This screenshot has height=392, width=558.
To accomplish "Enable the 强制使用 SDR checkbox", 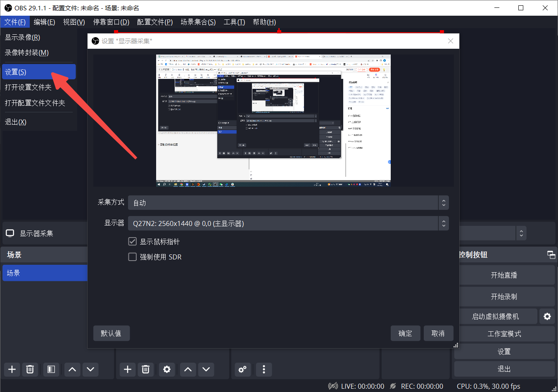I will tap(133, 257).
